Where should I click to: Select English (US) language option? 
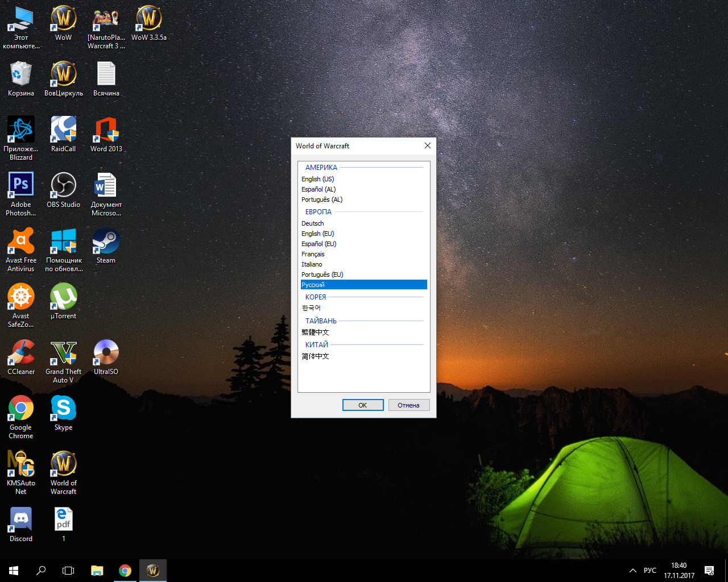pos(317,179)
